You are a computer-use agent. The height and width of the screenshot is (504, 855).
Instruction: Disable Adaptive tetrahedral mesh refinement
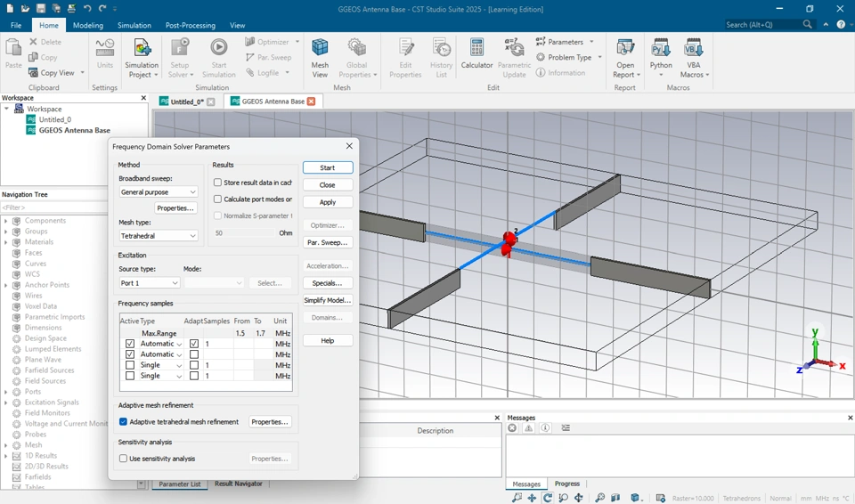[123, 422]
